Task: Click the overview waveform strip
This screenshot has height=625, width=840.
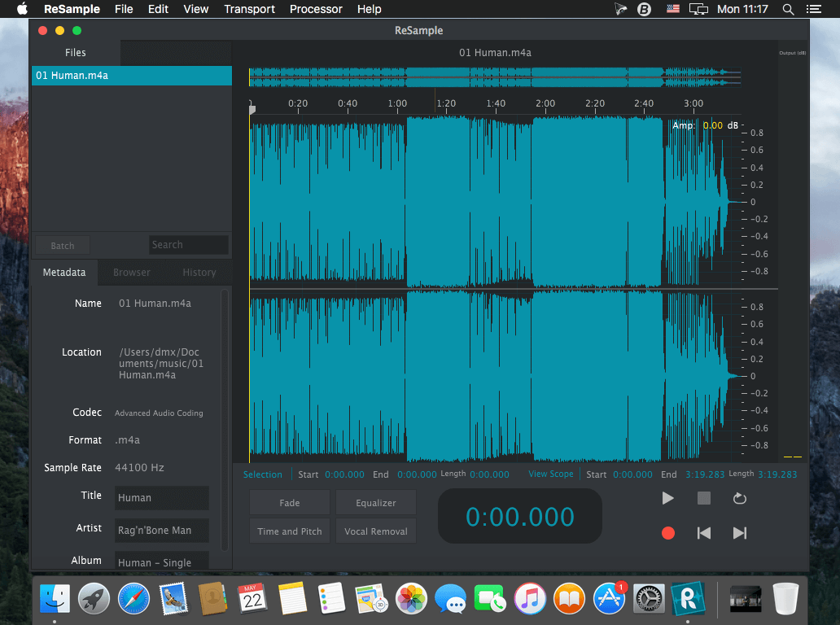Action: pos(495,77)
